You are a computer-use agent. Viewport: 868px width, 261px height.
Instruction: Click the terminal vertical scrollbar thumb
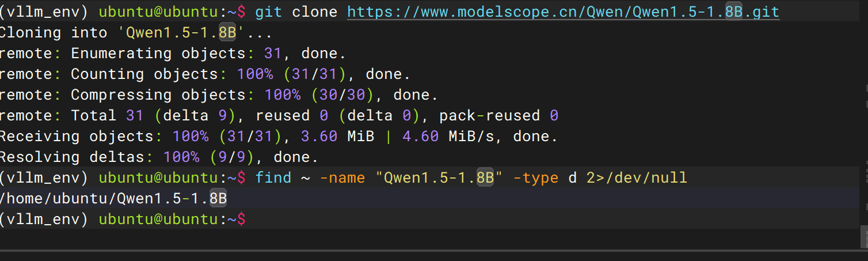point(864,236)
